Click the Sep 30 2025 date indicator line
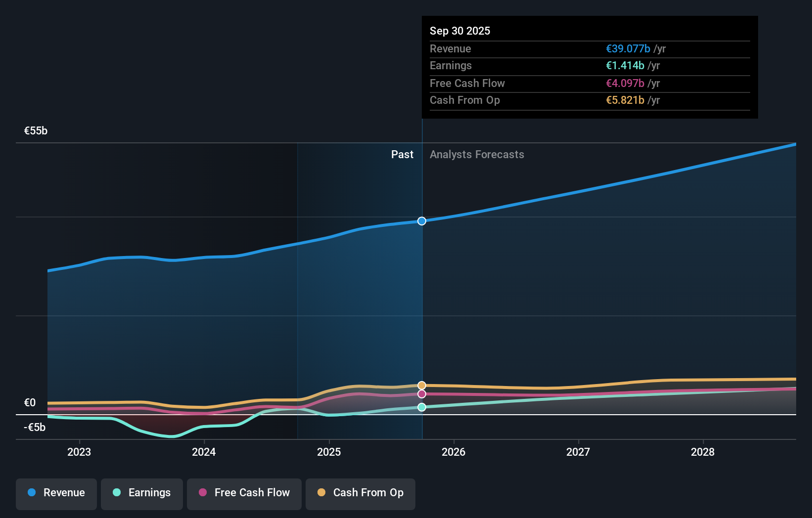This screenshot has width=812, height=518. coord(421,297)
